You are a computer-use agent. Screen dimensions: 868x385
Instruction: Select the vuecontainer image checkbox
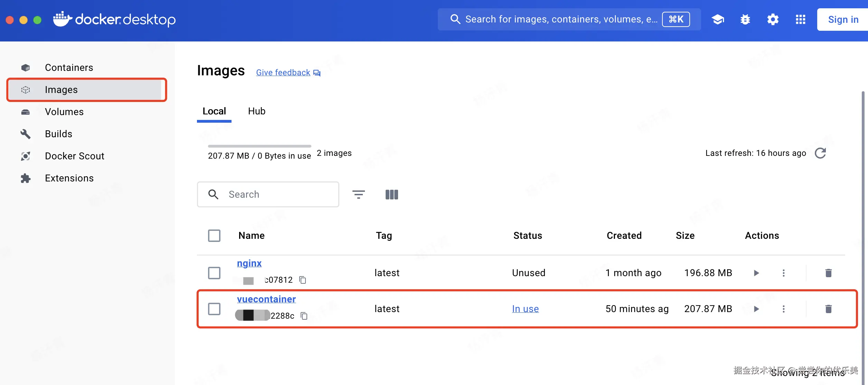coord(214,309)
